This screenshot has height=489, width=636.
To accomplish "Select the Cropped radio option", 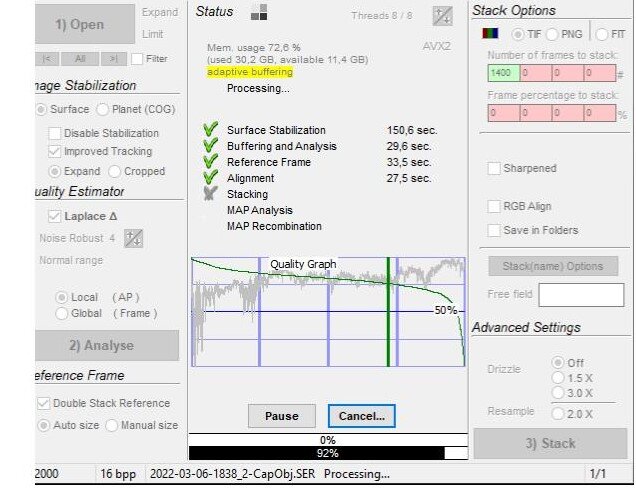I will [x=114, y=172].
